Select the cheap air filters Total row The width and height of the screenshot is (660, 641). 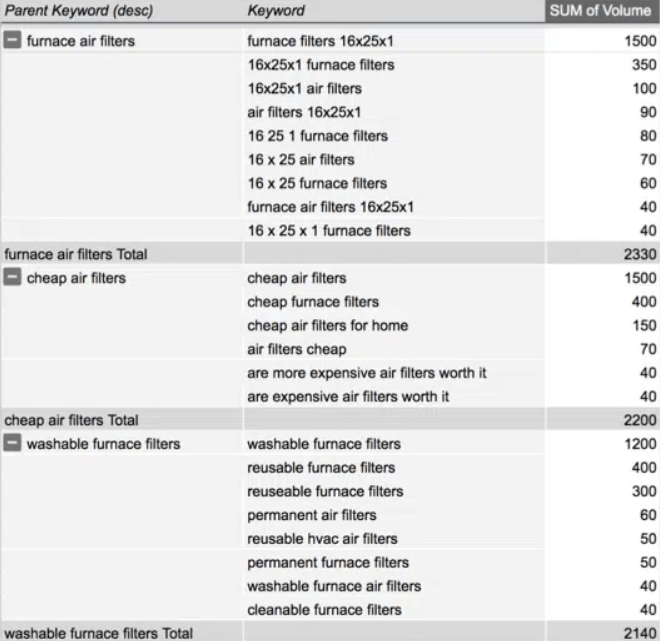click(x=72, y=420)
